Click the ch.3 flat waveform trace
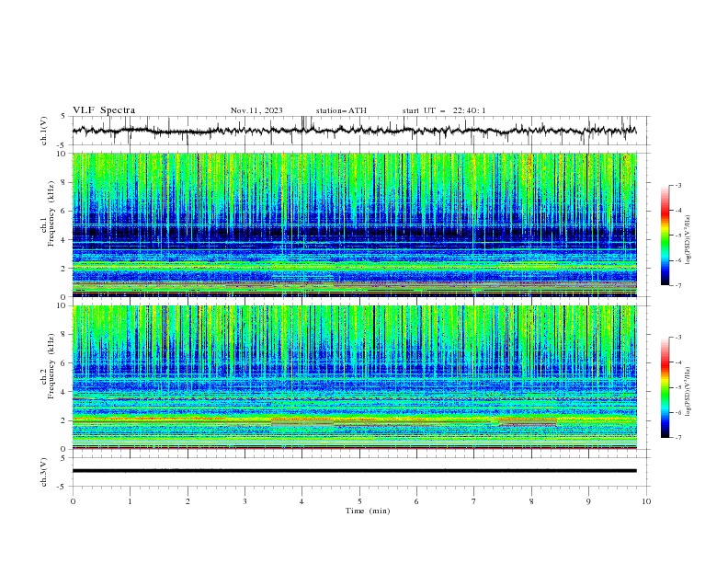728x563 pixels. pos(354,471)
